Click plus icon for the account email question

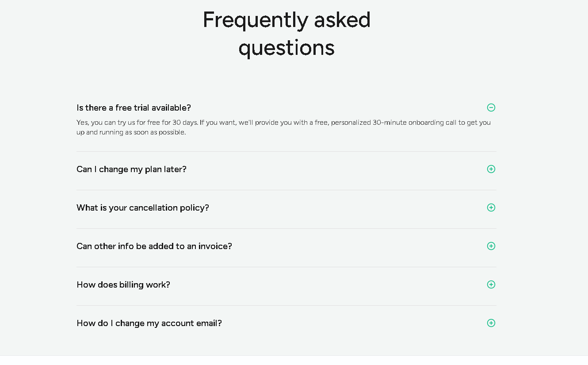pos(491,323)
